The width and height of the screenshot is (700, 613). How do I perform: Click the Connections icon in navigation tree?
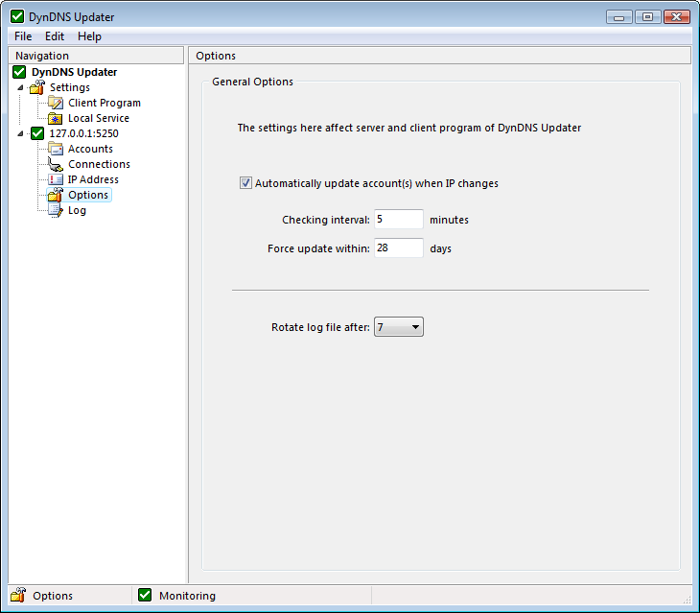pos(56,164)
